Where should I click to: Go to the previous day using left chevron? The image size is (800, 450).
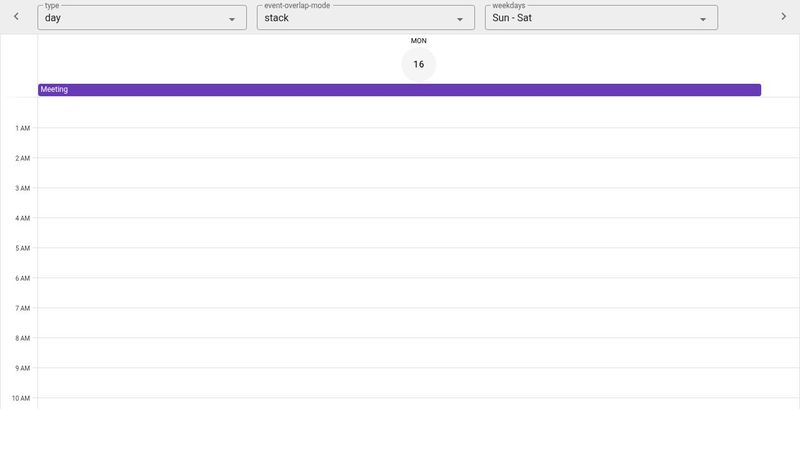click(x=16, y=17)
